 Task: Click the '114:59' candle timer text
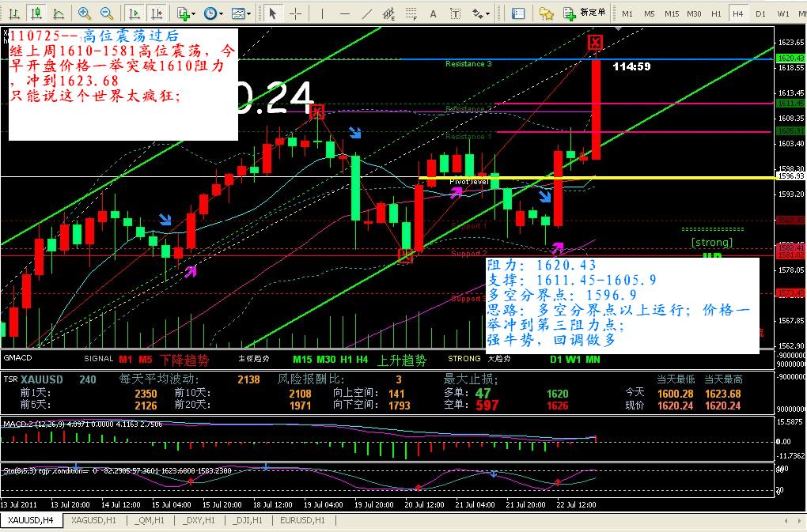pos(631,66)
